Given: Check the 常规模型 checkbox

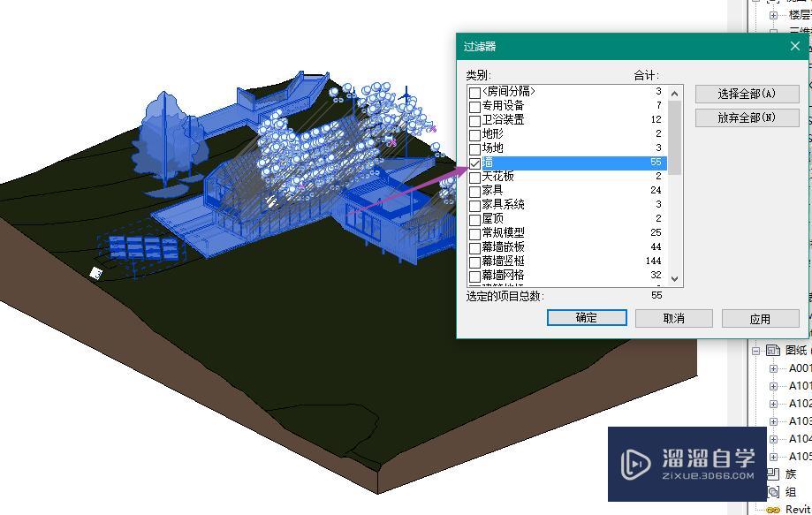Looking at the screenshot, I should [474, 234].
